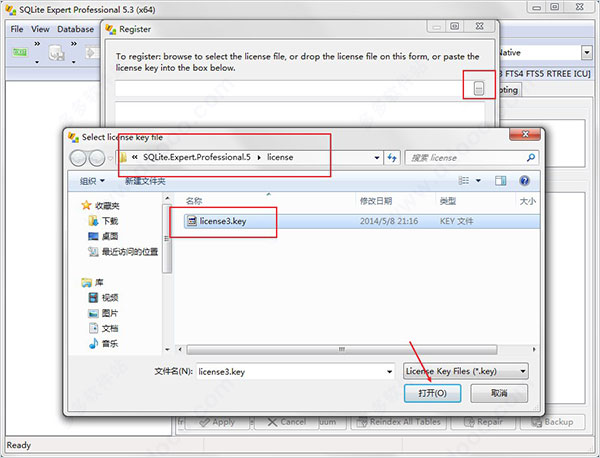Image resolution: width=600 pixels, height=458 pixels.
Task: Click the database toolbar icon in main window
Action: click(56, 53)
